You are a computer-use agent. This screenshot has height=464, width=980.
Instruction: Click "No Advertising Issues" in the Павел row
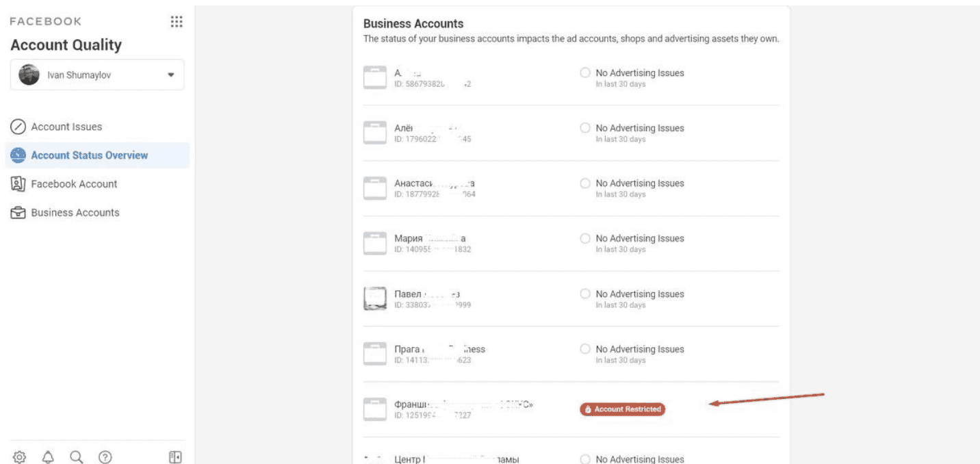pos(640,294)
